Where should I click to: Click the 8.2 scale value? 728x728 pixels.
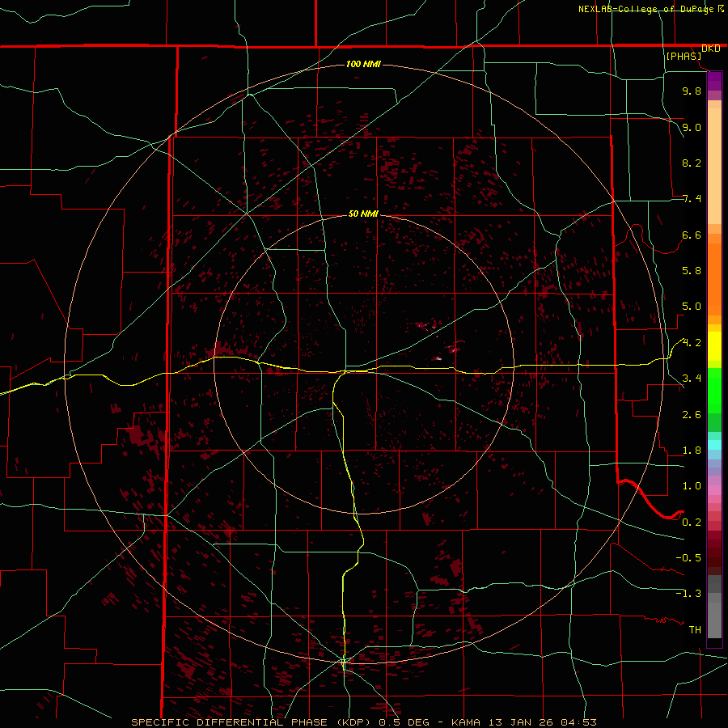692,163
